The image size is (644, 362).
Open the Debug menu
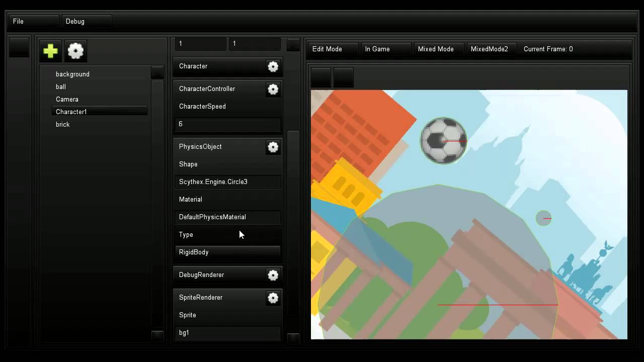point(87,22)
